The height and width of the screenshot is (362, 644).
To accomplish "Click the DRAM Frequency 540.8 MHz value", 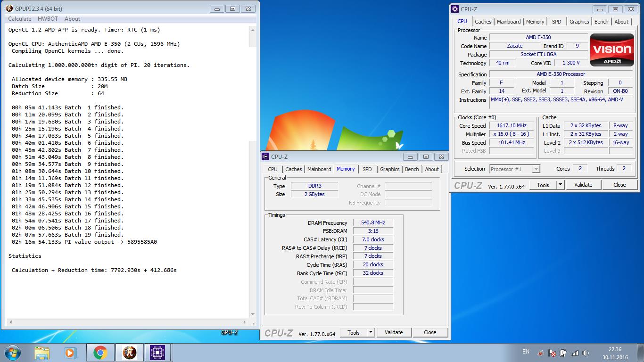I will [373, 222].
